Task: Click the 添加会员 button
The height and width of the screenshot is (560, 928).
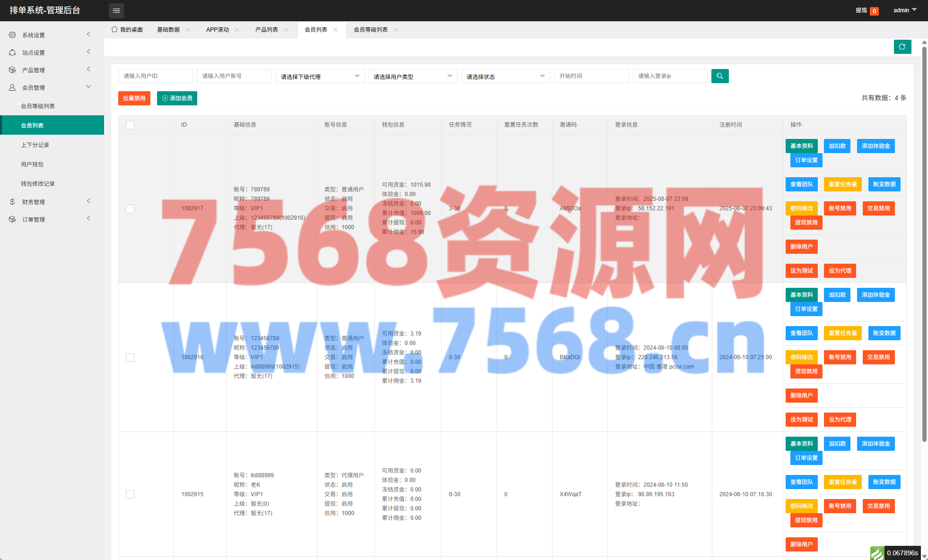Action: (x=177, y=98)
